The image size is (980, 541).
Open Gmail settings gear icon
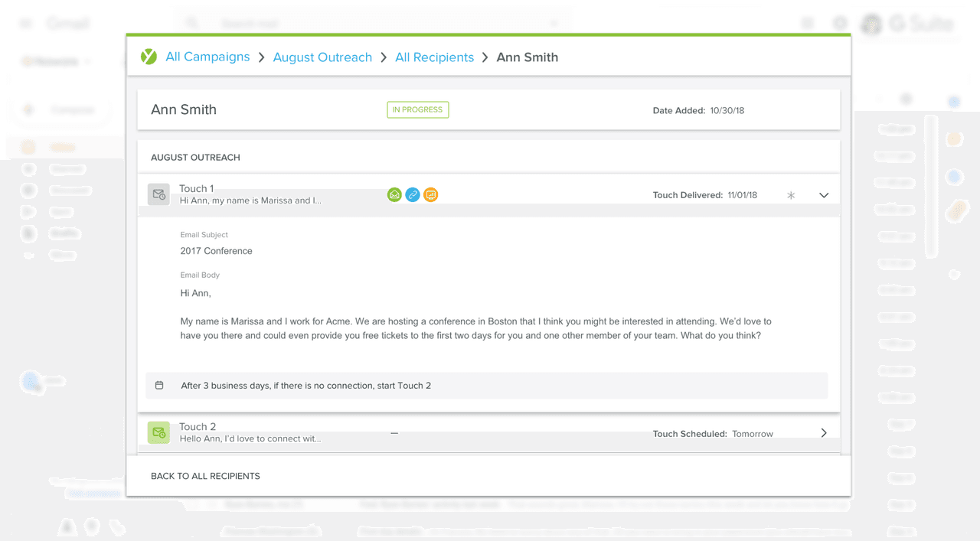(840, 24)
